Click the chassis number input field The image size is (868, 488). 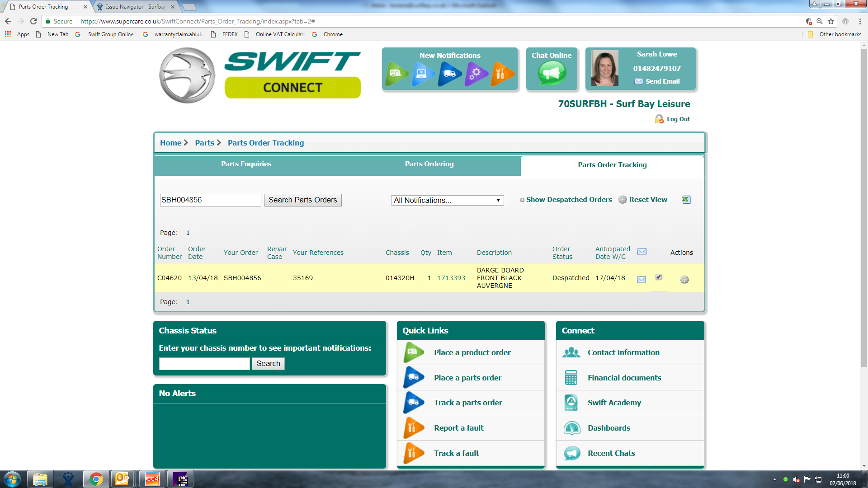tap(204, 364)
